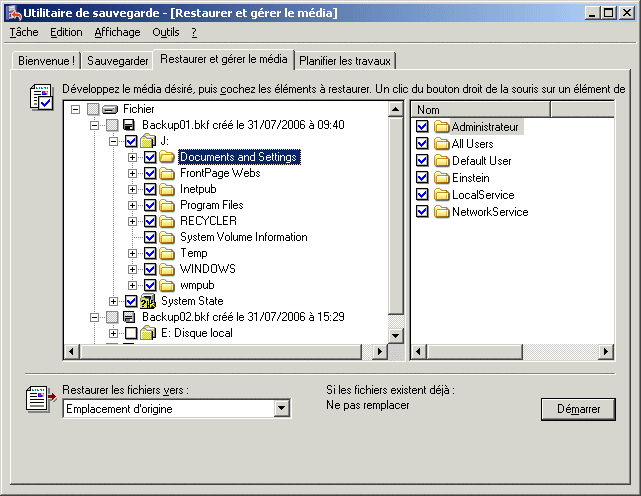Click the Backup02.bkf media icon
The width and height of the screenshot is (641, 496).
tap(129, 317)
